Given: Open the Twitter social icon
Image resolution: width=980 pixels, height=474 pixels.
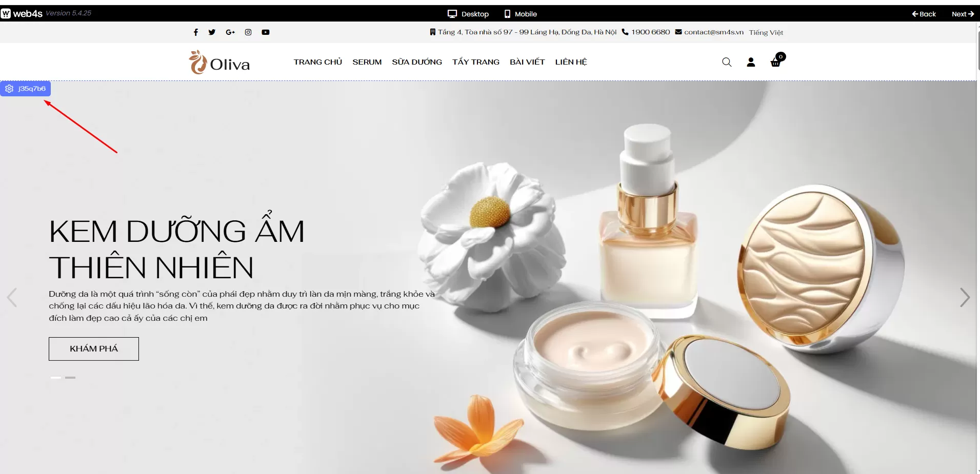Looking at the screenshot, I should [212, 32].
